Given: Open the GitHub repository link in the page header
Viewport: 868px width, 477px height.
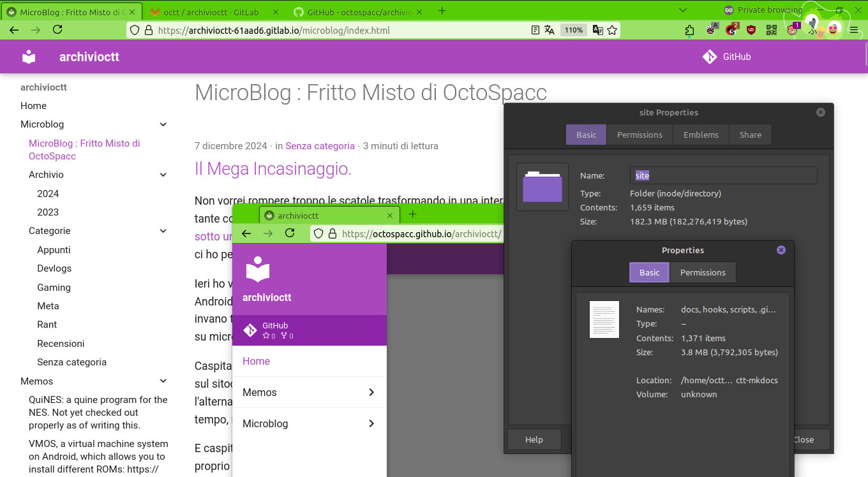Looking at the screenshot, I should pos(727,57).
